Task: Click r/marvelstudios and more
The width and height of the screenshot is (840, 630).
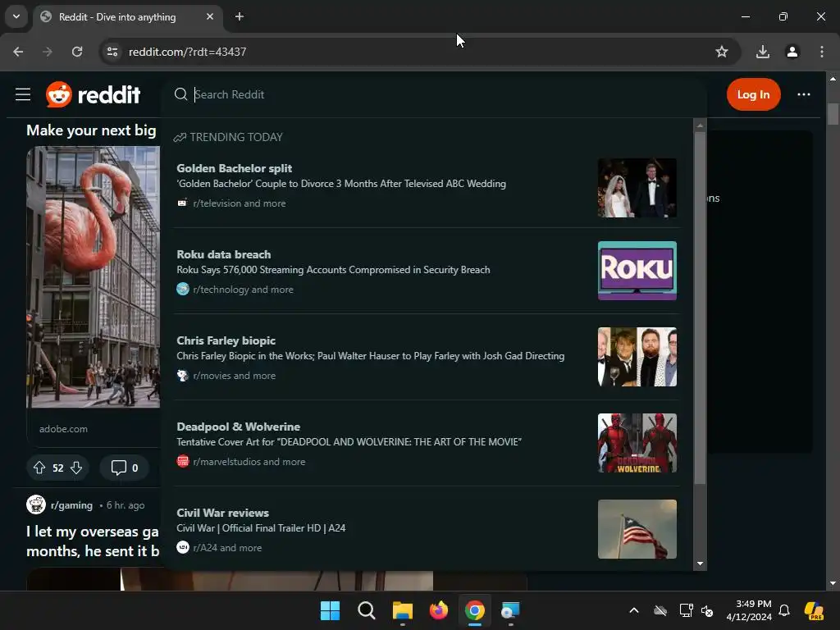Action: [249, 462]
